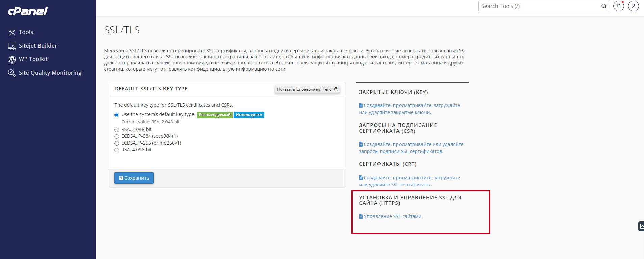
Task: Click the document icon beside certificates link
Action: pyautogui.click(x=361, y=178)
